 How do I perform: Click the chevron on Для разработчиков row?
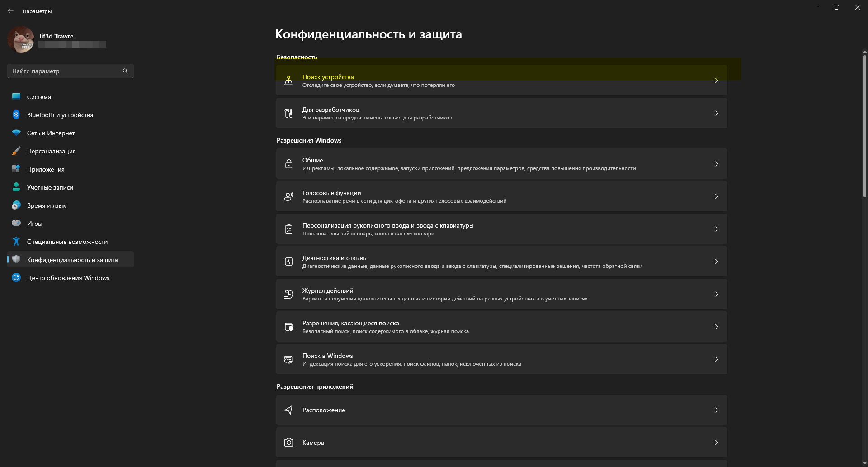tap(717, 113)
